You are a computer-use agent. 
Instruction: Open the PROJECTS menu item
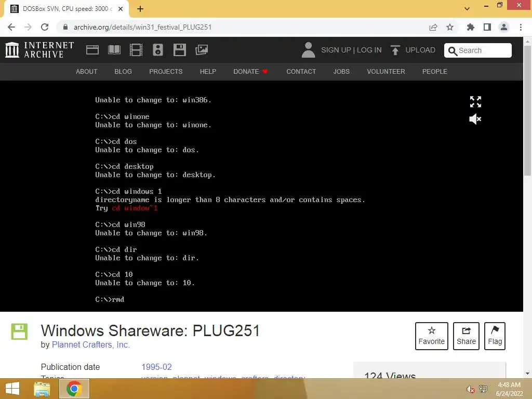point(166,72)
